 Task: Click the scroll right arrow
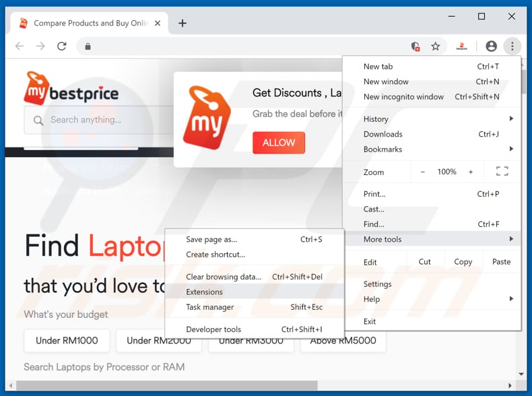510,385
